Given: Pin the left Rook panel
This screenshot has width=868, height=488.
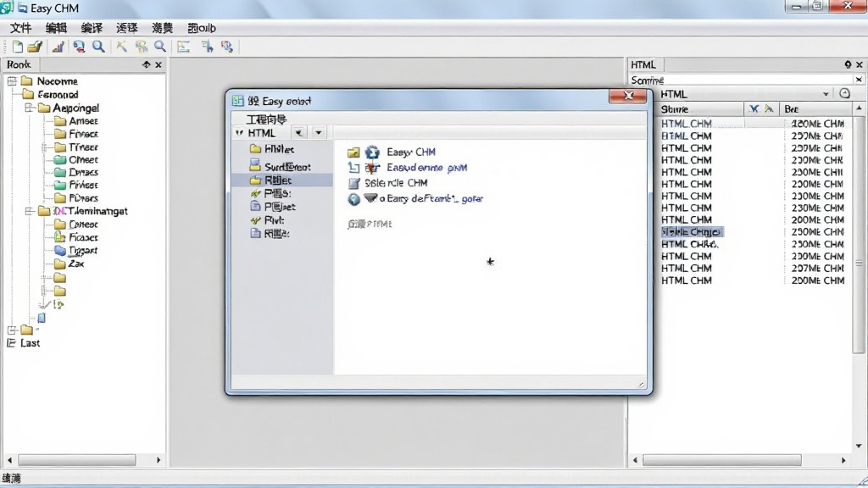Looking at the screenshot, I should pyautogui.click(x=146, y=64).
